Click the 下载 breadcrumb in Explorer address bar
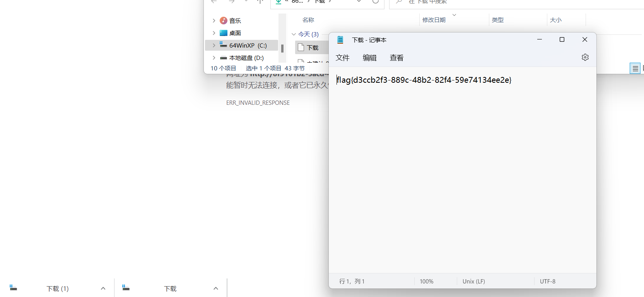644x297 pixels. coord(319,2)
